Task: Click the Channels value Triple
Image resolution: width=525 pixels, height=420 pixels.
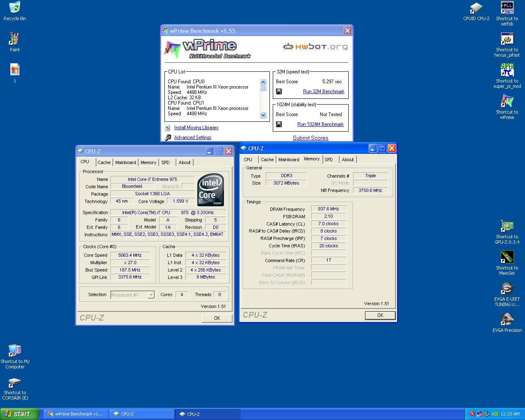Action: pos(370,176)
